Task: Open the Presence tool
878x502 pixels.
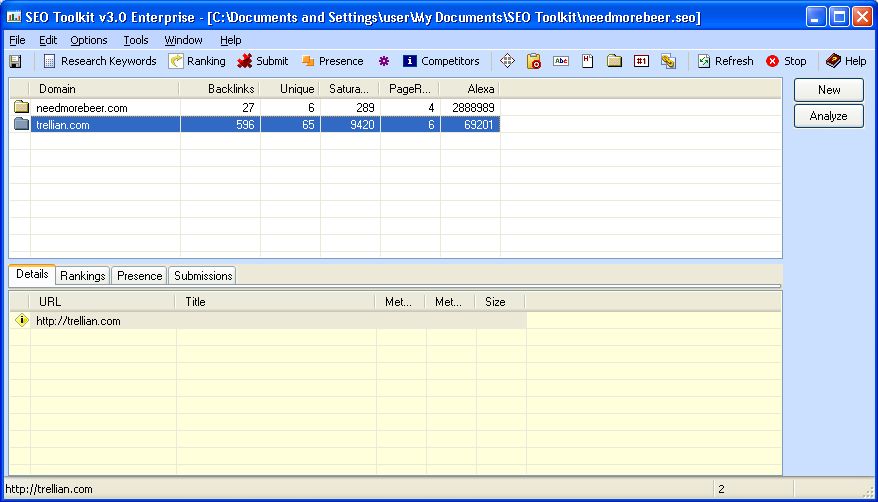Action: [332, 61]
